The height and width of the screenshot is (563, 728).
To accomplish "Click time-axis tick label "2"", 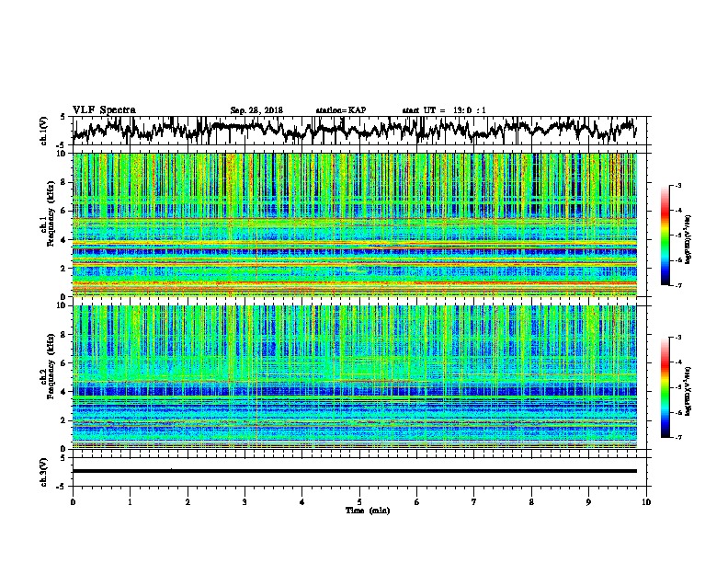I will pos(188,501).
